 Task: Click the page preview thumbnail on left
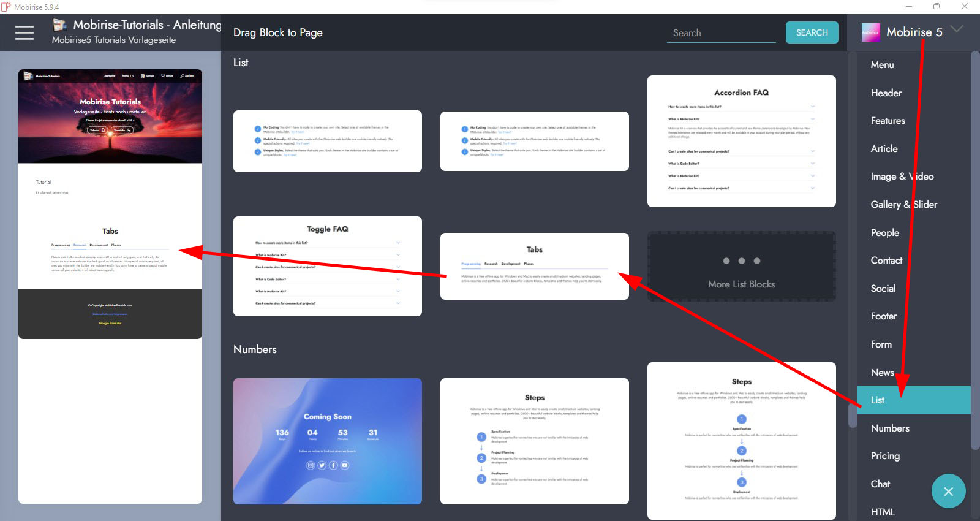click(110, 203)
